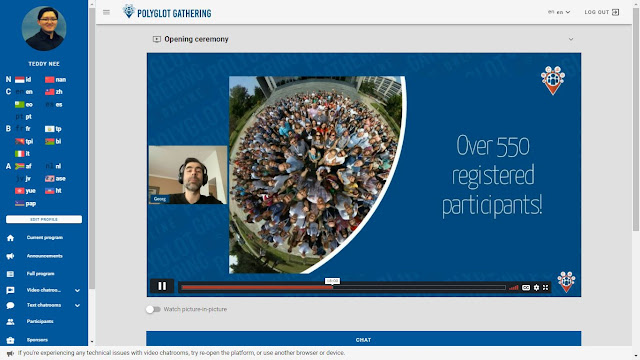Open video settings gear icon
The width and height of the screenshot is (640, 360).
click(x=536, y=288)
